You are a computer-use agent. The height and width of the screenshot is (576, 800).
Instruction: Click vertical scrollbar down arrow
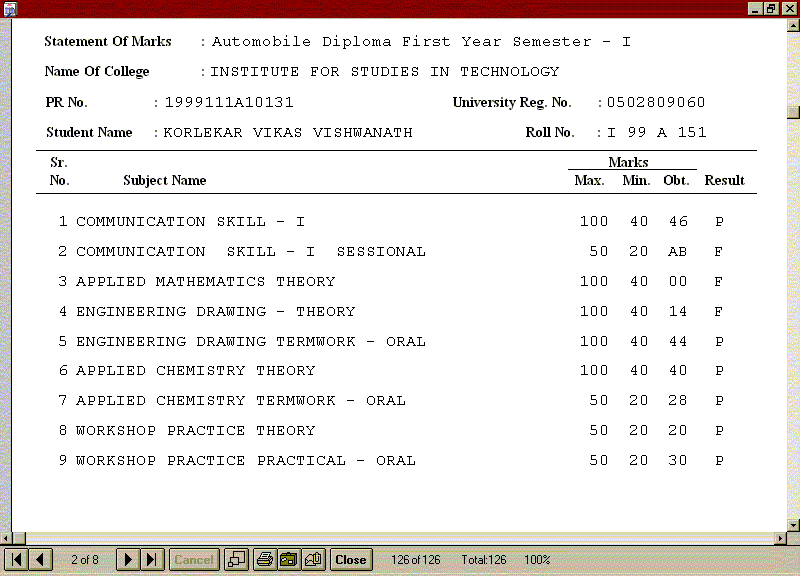point(793,525)
